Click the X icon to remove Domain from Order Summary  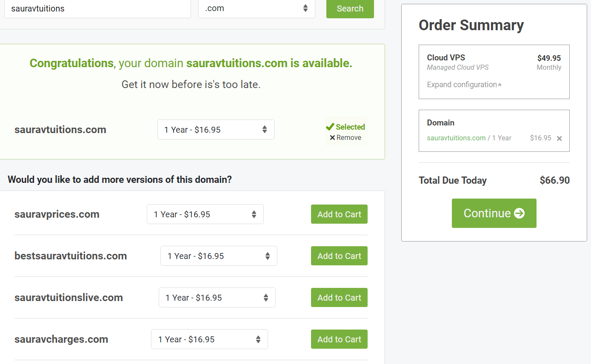coord(560,138)
